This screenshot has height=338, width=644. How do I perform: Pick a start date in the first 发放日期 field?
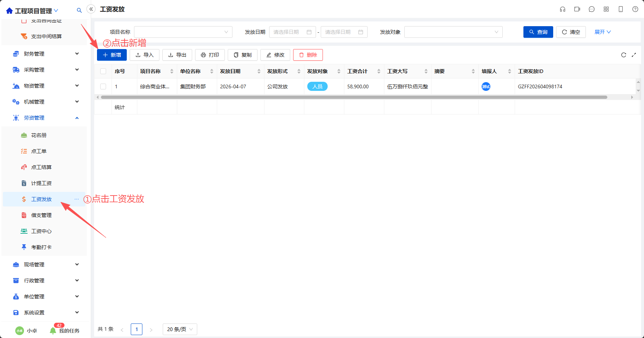pyautogui.click(x=292, y=32)
